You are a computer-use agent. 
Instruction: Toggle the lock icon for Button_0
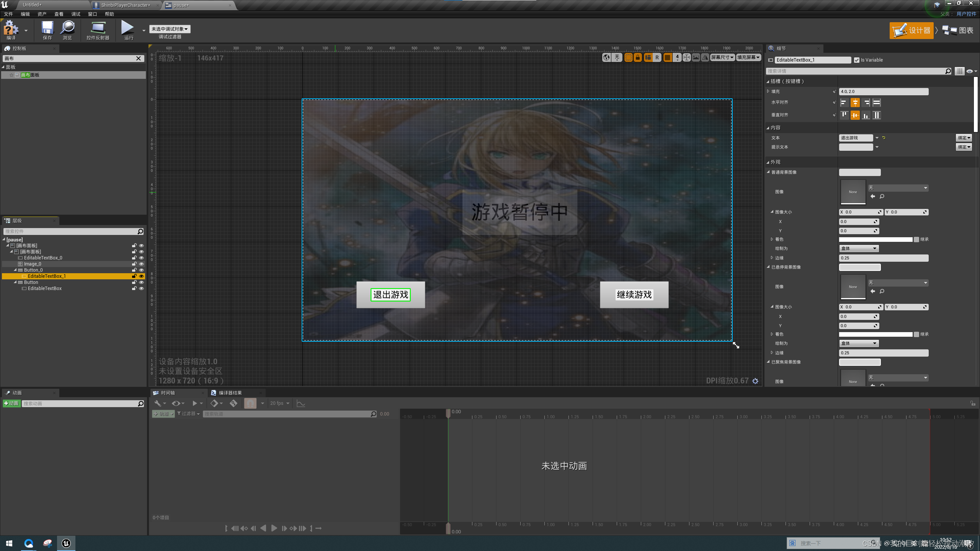click(x=134, y=270)
